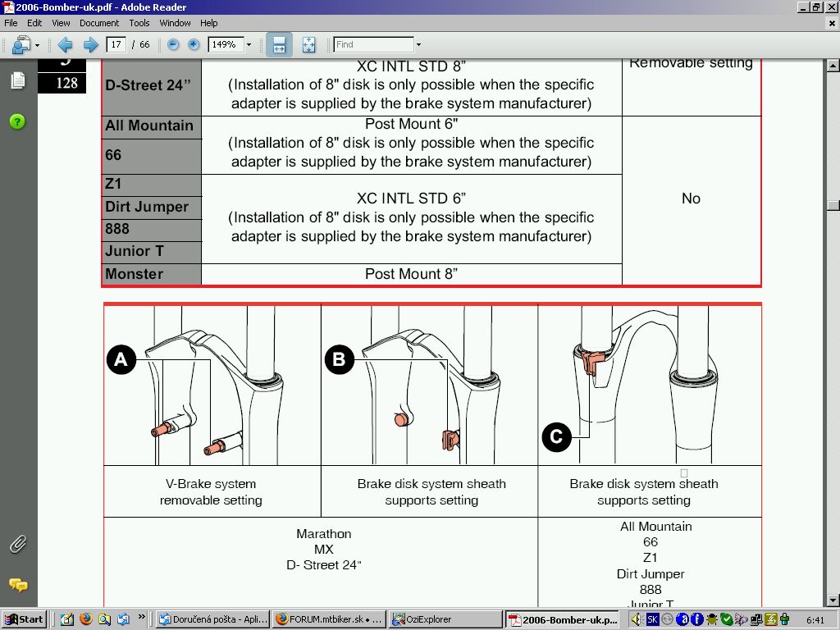Expand the Find options dropdown arrow
Screen dimensions: 840x630
click(418, 45)
